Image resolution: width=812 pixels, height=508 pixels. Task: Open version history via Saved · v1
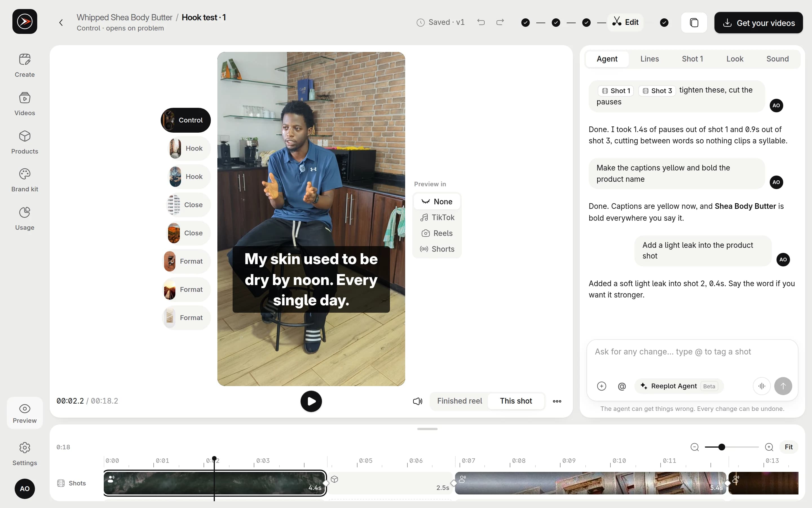point(440,22)
